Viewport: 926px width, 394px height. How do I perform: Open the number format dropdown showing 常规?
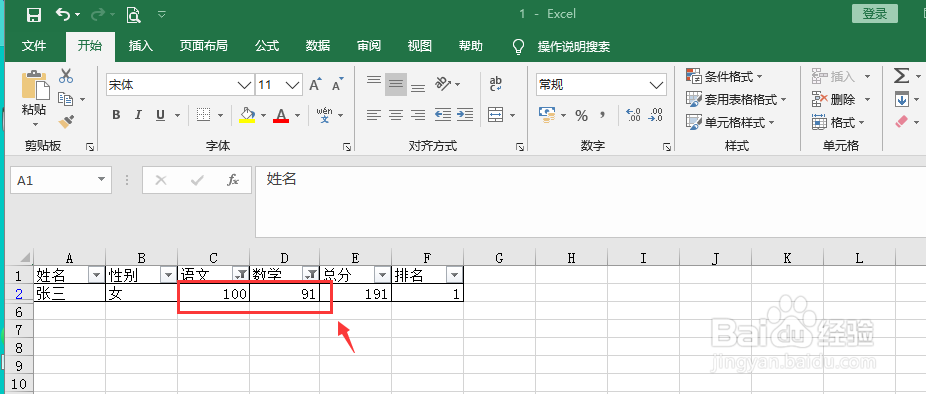(657, 85)
